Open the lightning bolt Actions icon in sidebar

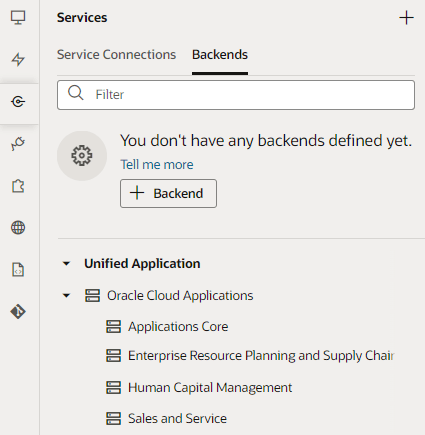click(18, 60)
